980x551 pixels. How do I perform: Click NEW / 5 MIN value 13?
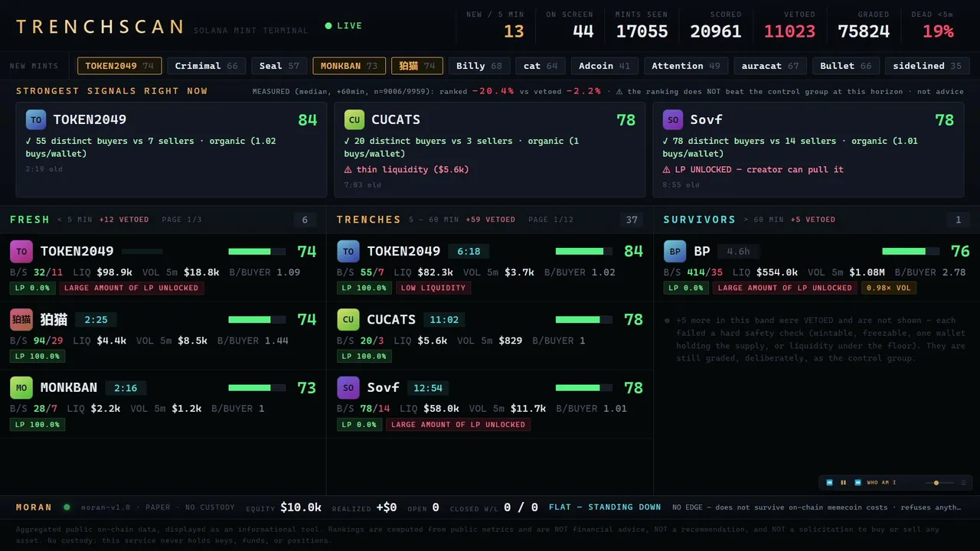[514, 31]
